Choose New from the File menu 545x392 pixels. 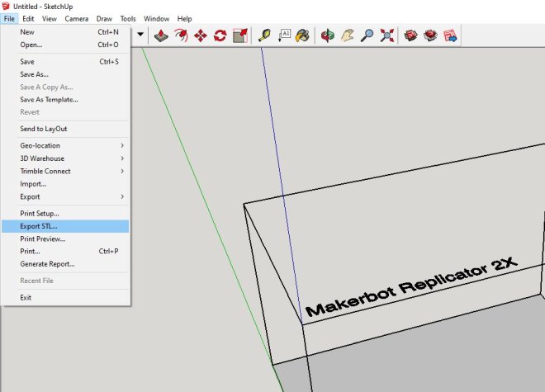pos(65,32)
